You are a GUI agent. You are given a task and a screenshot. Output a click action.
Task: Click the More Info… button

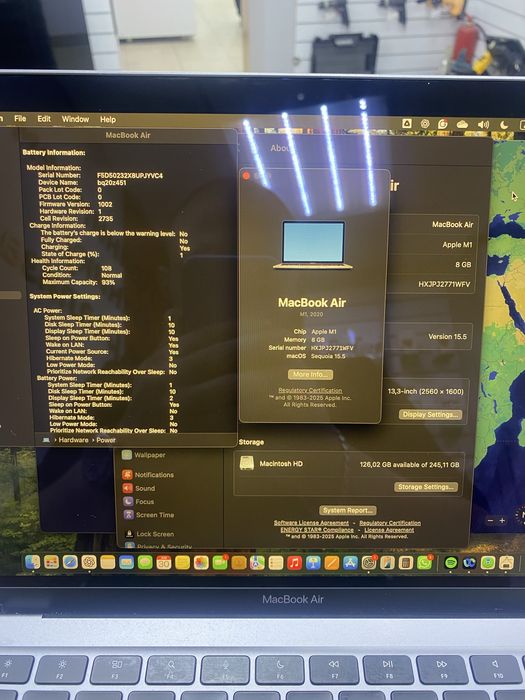[310, 374]
